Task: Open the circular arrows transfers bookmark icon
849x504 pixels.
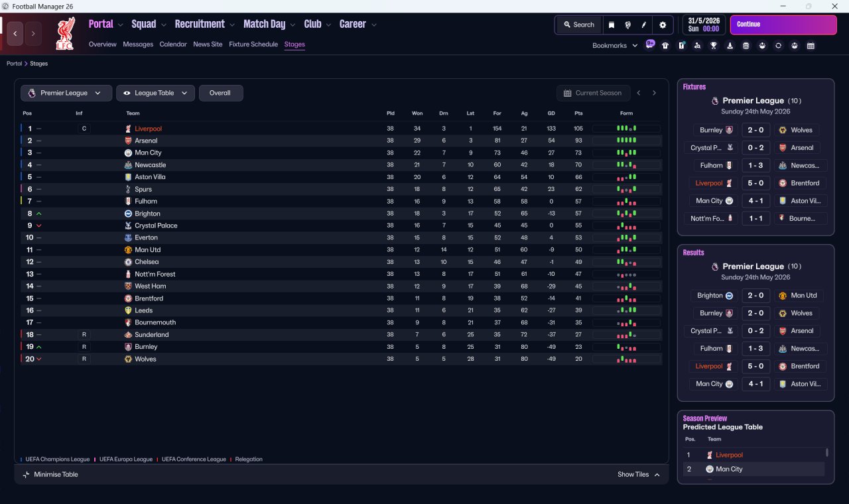Action: click(x=778, y=46)
